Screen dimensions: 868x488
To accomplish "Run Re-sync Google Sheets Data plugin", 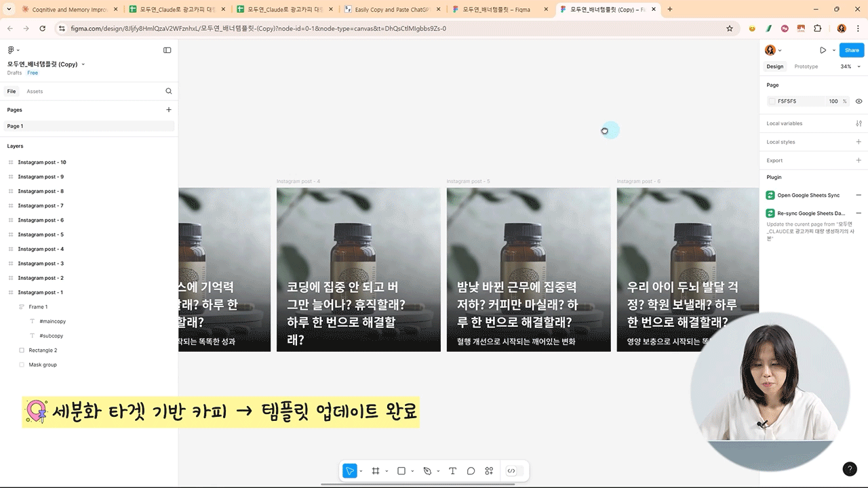I will (x=811, y=213).
